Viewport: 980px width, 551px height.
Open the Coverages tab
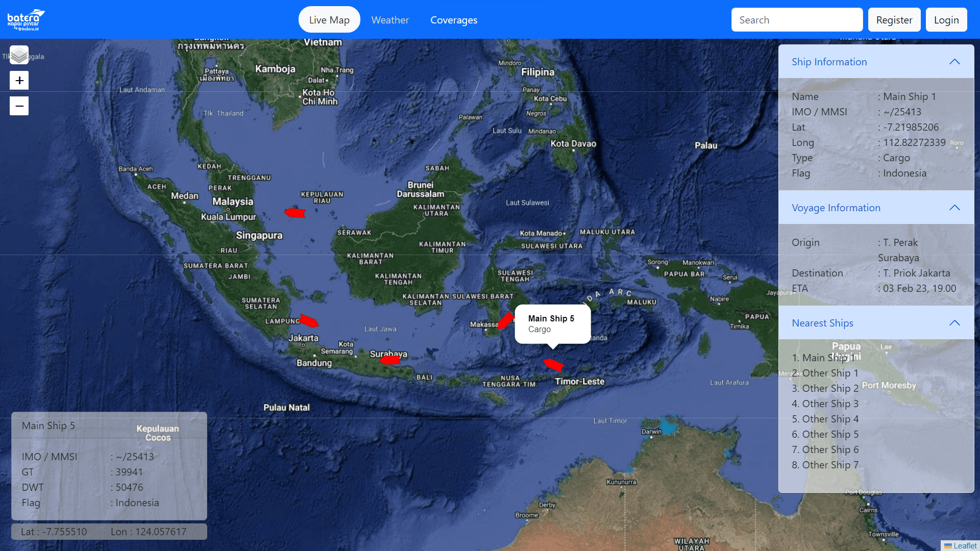(453, 20)
